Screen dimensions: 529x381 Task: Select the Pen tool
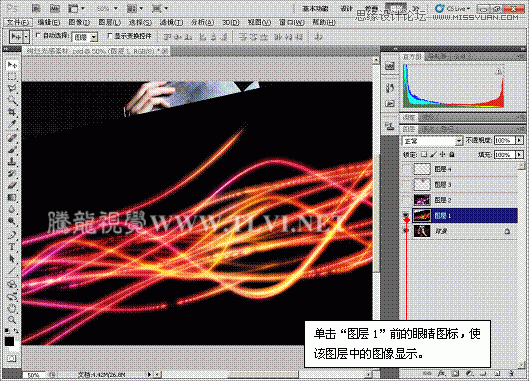[12, 235]
